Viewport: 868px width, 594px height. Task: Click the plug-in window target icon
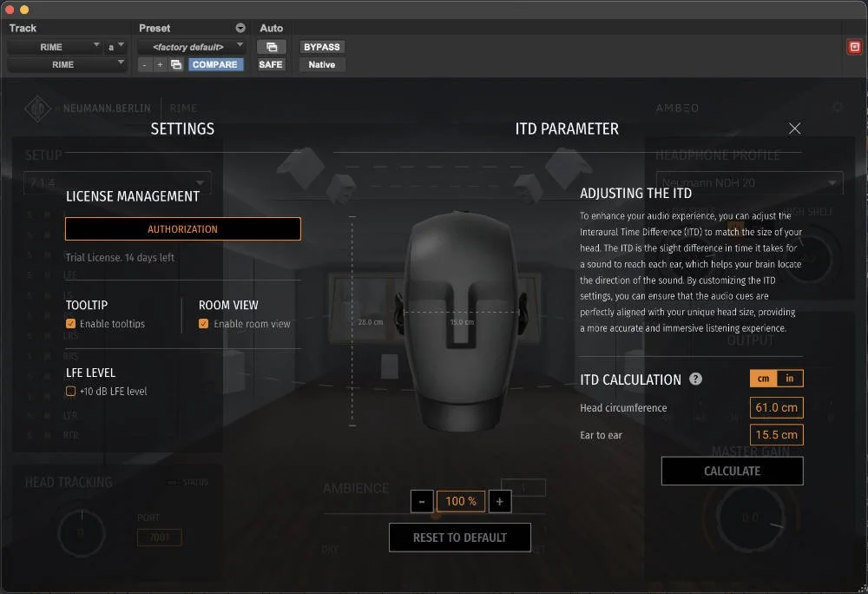854,47
